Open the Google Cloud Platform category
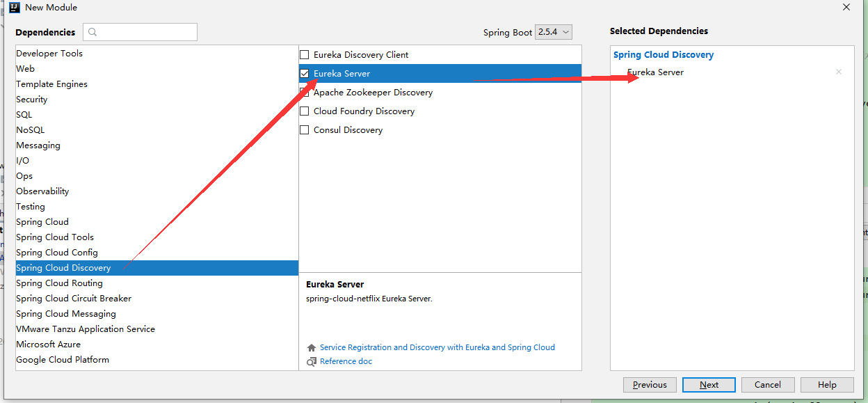868x403 pixels. pyautogui.click(x=157, y=360)
